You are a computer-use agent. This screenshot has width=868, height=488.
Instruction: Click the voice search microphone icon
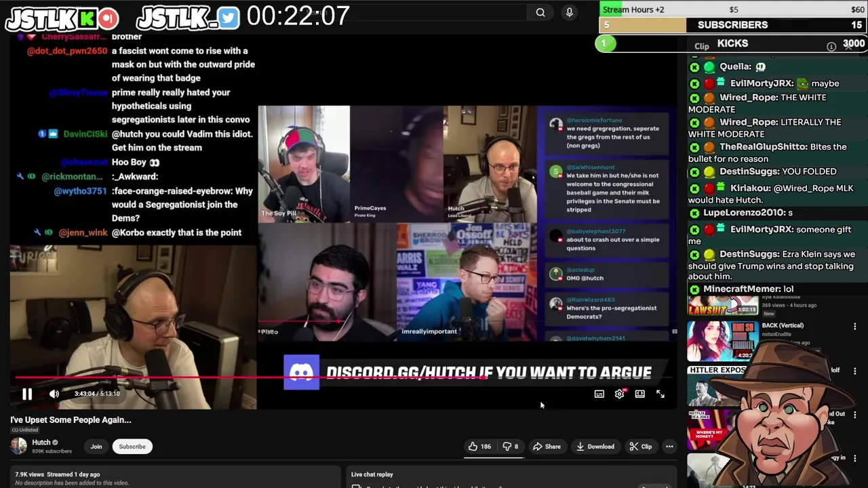(570, 12)
